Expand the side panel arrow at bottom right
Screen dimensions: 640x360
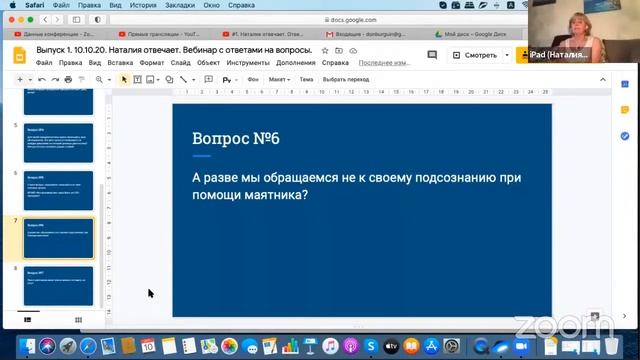click(624, 316)
